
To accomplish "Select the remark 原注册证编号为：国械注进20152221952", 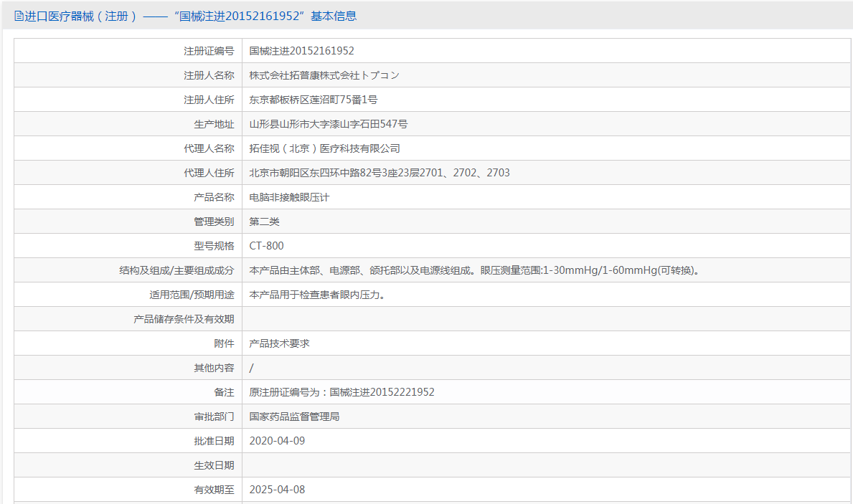I will click(341, 392).
